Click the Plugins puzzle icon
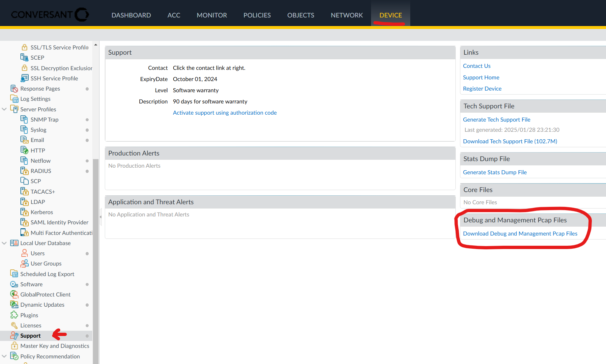The image size is (606, 364). 14,315
